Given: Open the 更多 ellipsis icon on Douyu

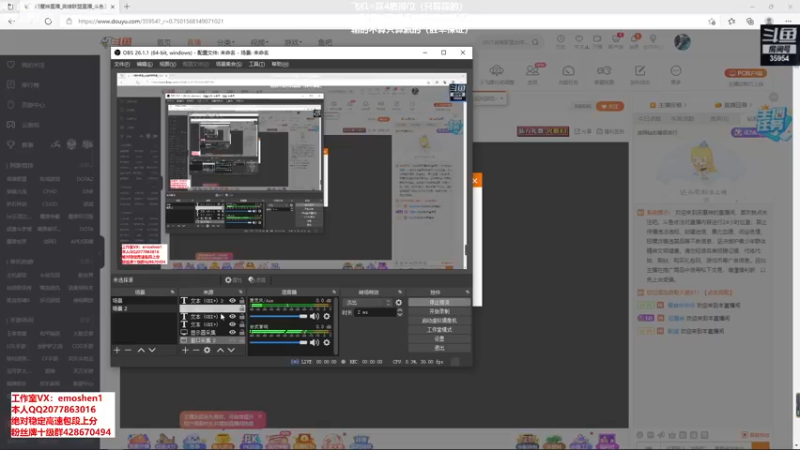Looking at the screenshot, I should pyautogui.click(x=676, y=70).
